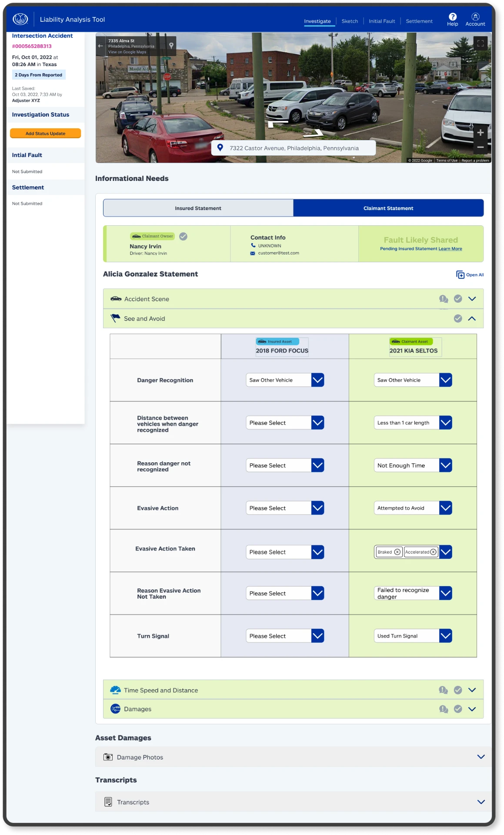The height and width of the screenshot is (835, 504).
Task: Click the location pin on map address card
Action: click(x=171, y=45)
